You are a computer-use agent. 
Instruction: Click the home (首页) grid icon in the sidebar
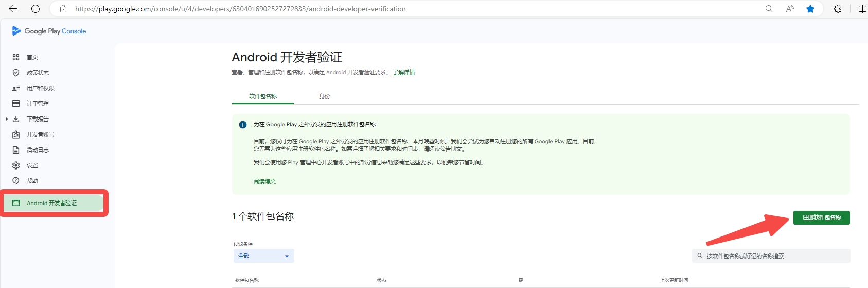click(x=16, y=57)
